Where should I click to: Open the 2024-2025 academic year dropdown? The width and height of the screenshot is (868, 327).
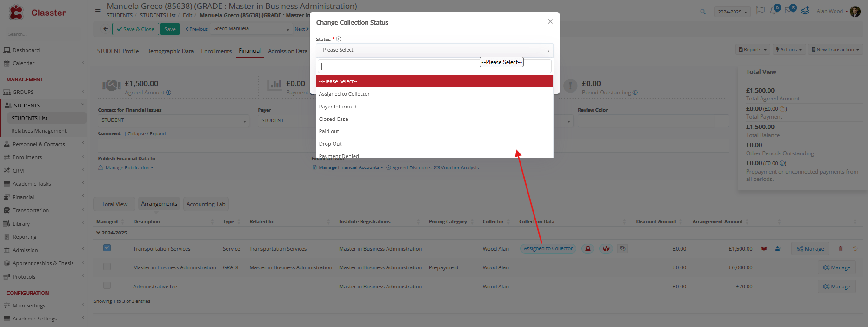point(732,12)
